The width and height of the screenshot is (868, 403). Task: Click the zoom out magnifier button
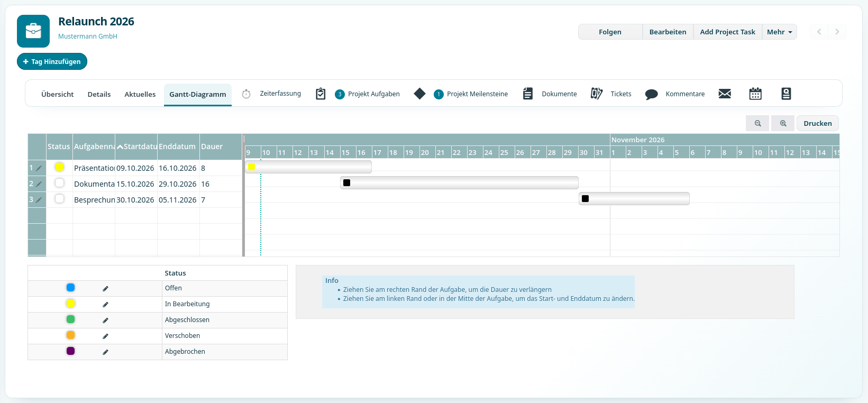click(x=757, y=123)
